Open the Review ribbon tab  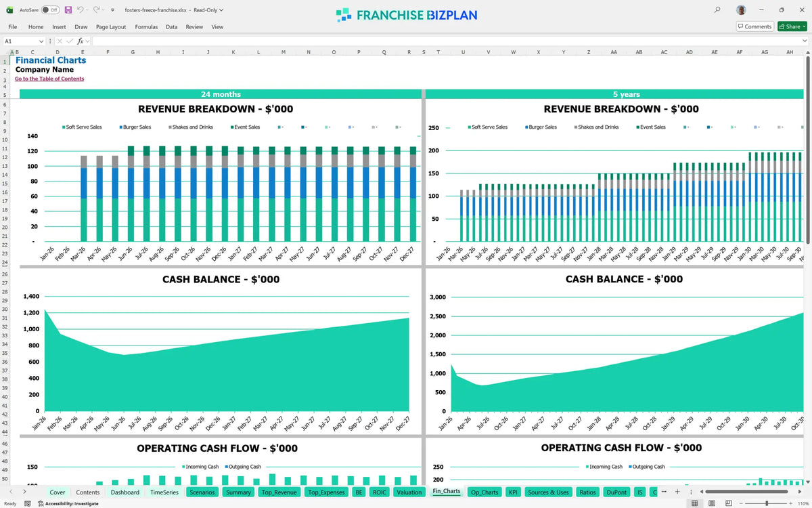pyautogui.click(x=194, y=27)
